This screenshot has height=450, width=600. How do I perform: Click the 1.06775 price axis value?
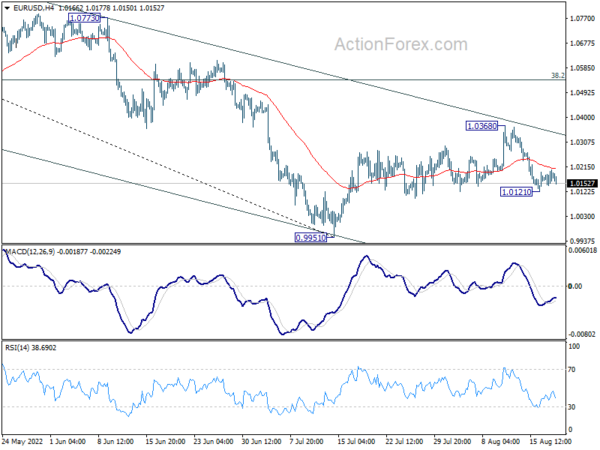point(582,43)
